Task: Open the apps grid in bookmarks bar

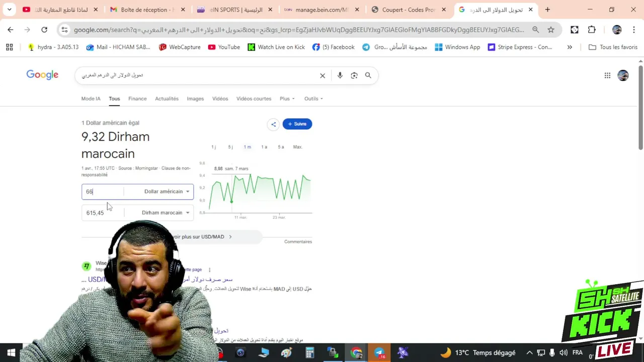Action: (9, 47)
